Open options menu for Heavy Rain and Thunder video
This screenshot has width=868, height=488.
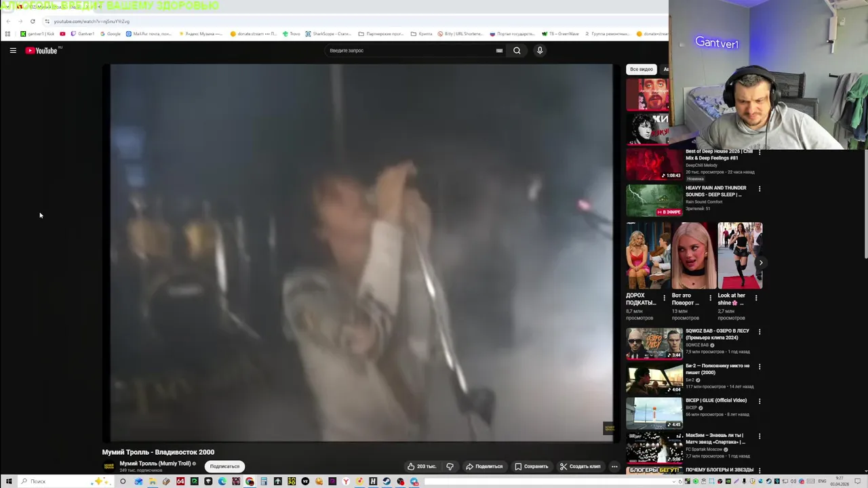759,188
